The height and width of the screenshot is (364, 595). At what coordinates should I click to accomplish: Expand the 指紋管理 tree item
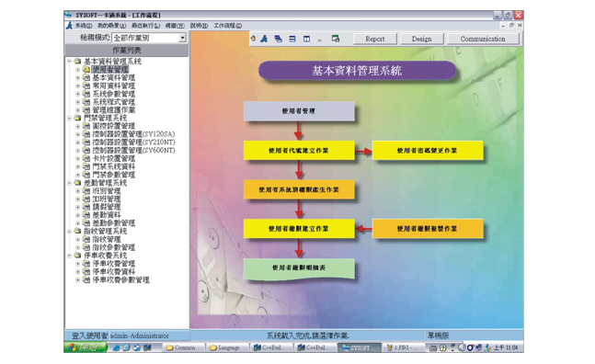[x=77, y=239]
